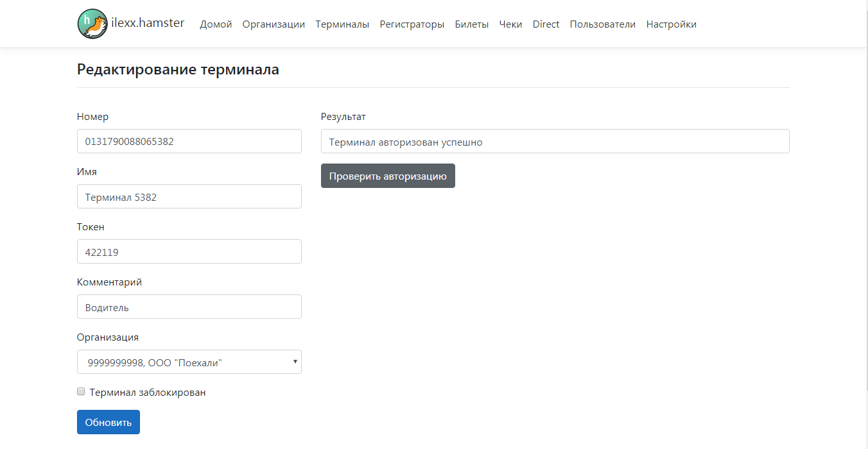Viewport: 868px width, 449px height.
Task: Toggle the Терминал заблокирован checkbox
Action: pos(81,392)
